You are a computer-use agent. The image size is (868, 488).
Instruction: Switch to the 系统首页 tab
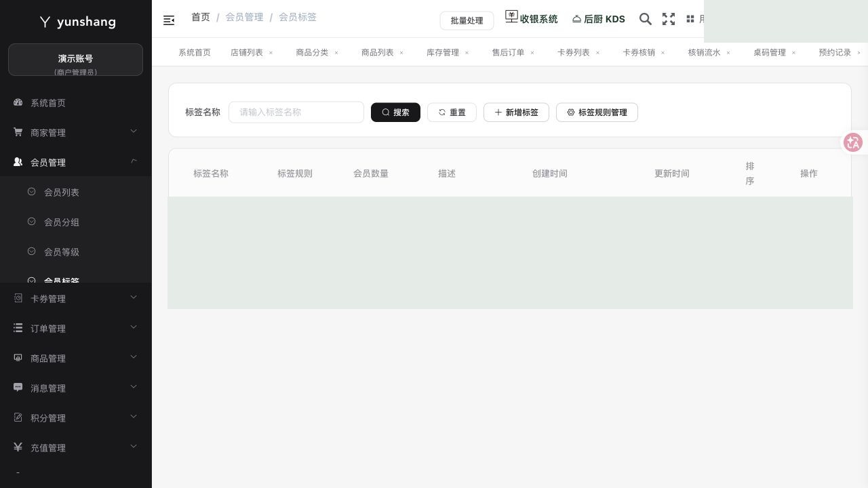click(195, 53)
